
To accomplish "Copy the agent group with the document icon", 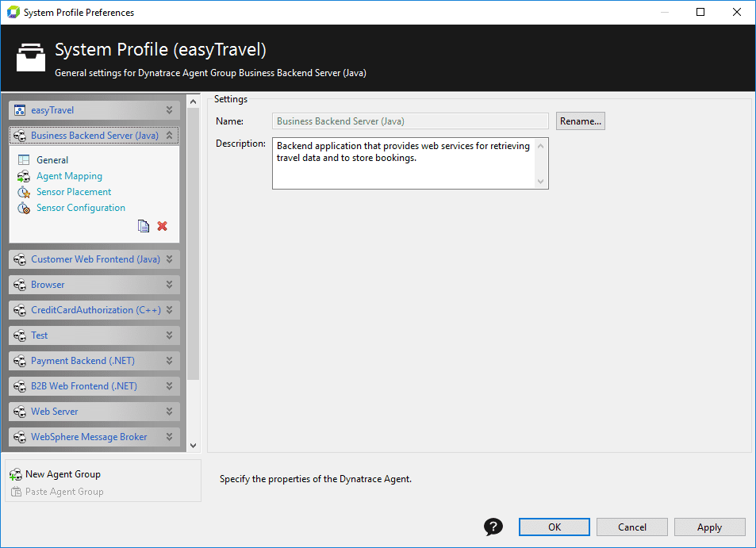I will coord(144,226).
